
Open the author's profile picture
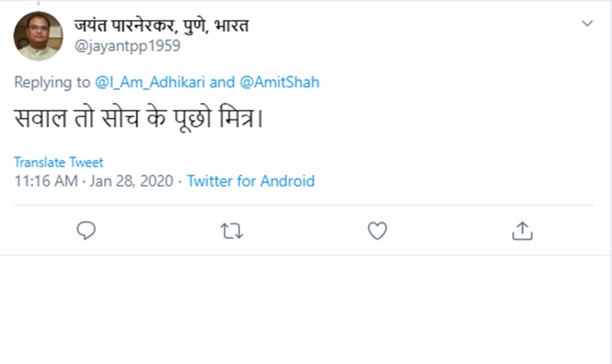[x=38, y=36]
